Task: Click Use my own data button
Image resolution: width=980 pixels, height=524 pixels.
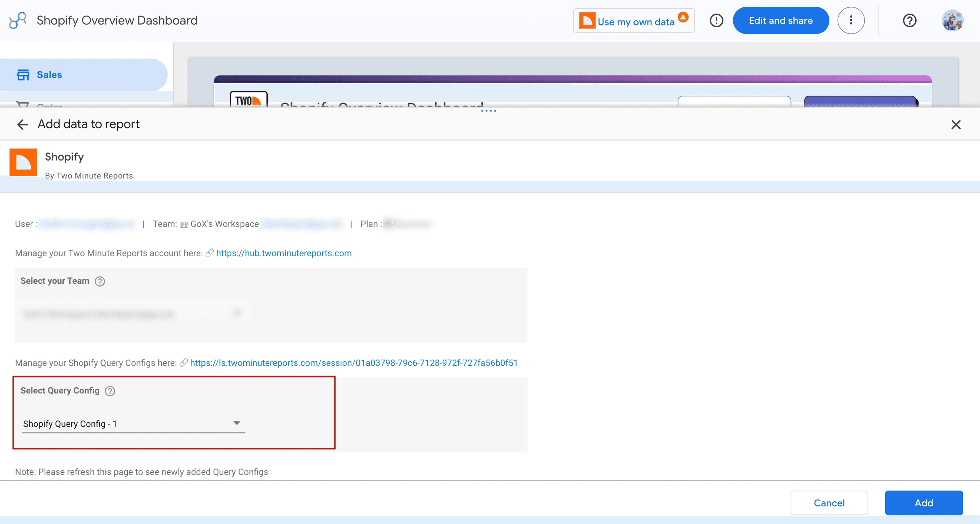Action: [633, 21]
